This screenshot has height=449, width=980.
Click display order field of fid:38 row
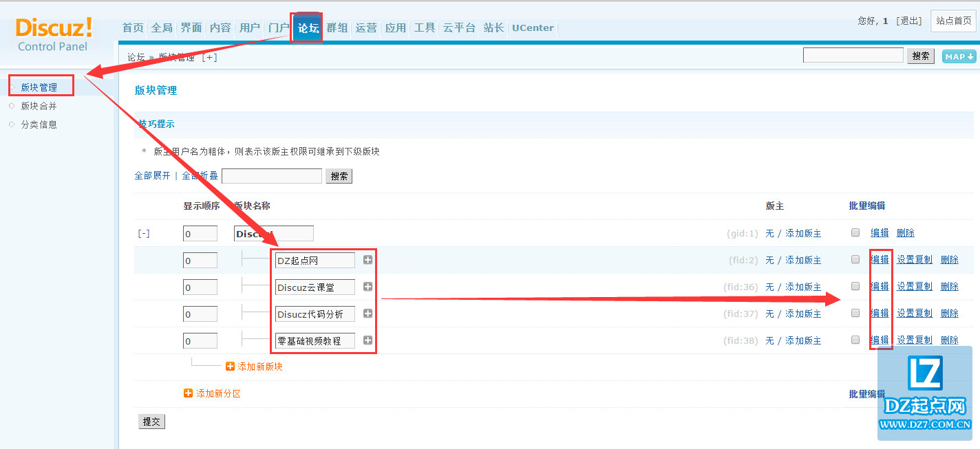pyautogui.click(x=200, y=340)
